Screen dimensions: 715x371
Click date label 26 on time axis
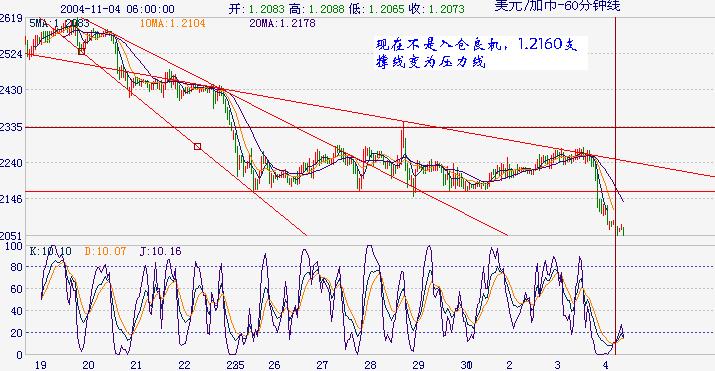(x=274, y=365)
